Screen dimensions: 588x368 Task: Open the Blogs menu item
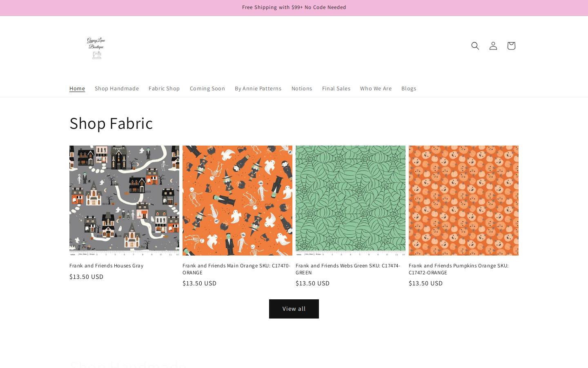point(409,88)
